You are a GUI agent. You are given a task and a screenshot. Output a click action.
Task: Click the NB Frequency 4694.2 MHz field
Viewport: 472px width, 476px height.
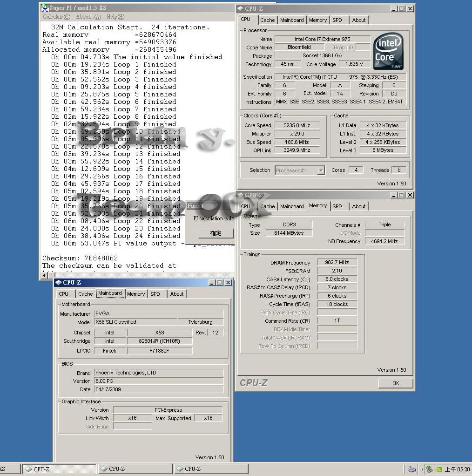(384, 241)
